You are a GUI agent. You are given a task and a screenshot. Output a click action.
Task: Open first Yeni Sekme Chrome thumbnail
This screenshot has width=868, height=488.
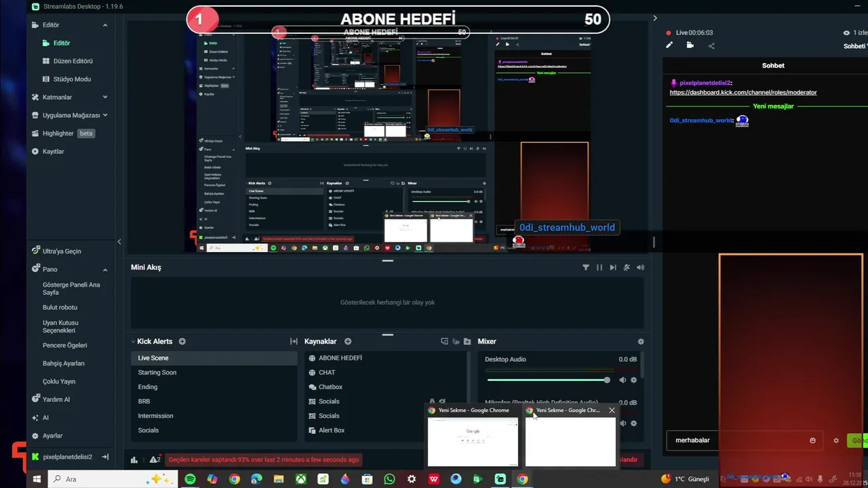[x=473, y=442]
